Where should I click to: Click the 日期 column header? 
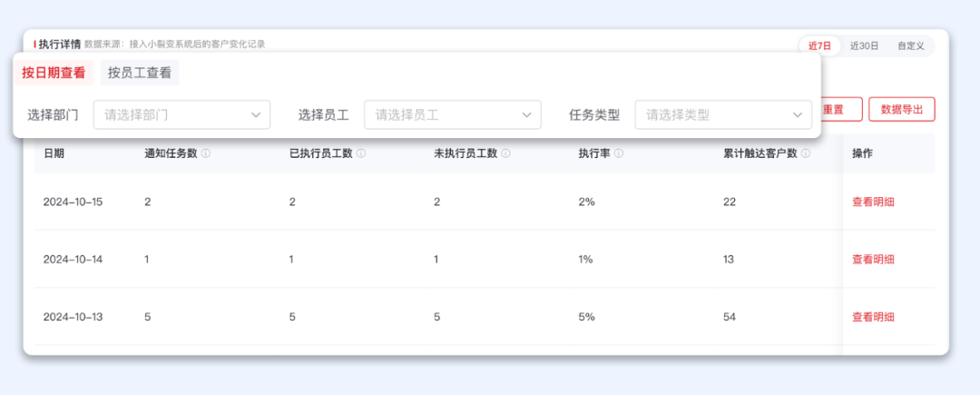[54, 153]
